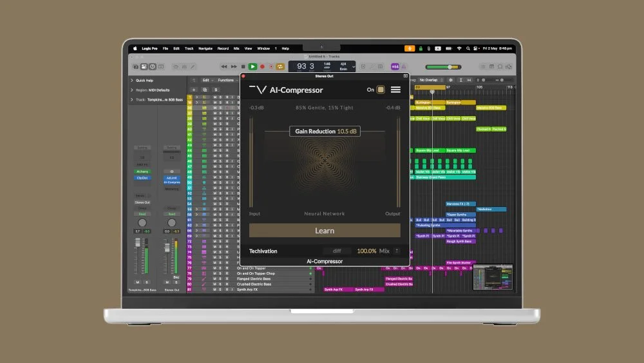
Task: Open the Functions dropdown in tracks area
Action: click(x=227, y=80)
